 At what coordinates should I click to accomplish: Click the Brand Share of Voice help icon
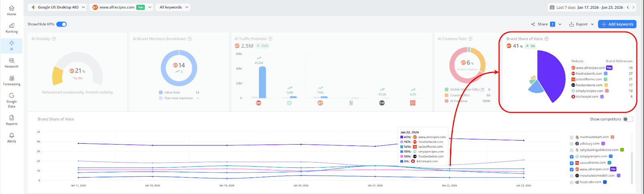[x=547, y=39]
